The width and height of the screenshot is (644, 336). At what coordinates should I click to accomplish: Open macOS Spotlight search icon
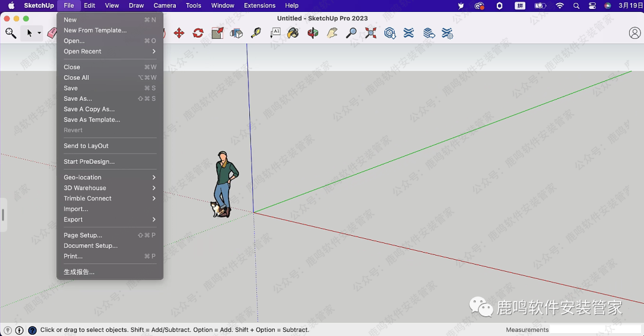tap(576, 5)
